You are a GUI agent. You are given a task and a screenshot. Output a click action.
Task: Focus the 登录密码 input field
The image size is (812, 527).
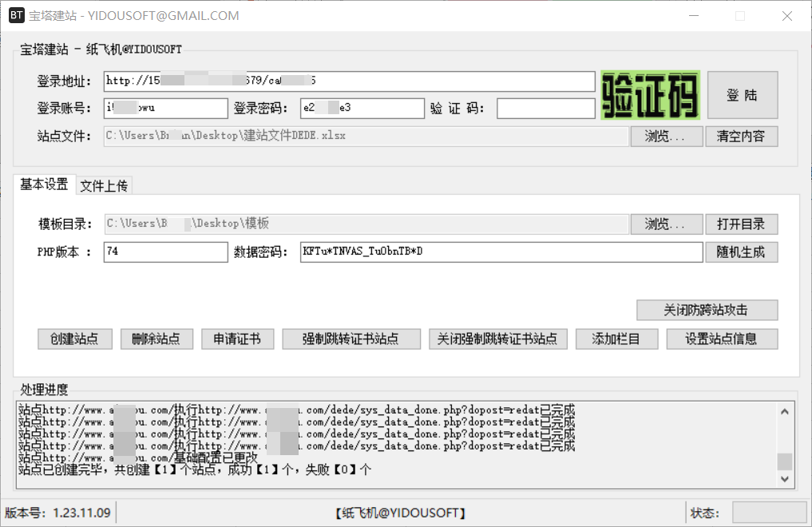pyautogui.click(x=362, y=109)
